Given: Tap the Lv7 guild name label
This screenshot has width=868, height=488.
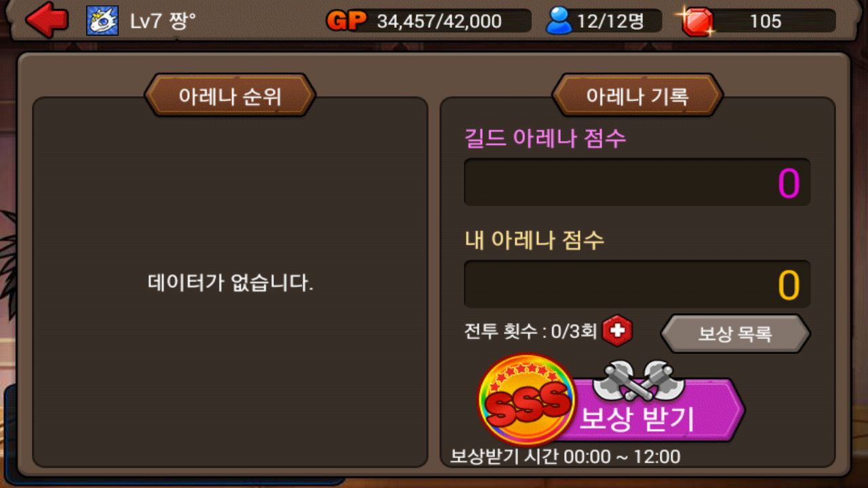Looking at the screenshot, I should tap(163, 21).
